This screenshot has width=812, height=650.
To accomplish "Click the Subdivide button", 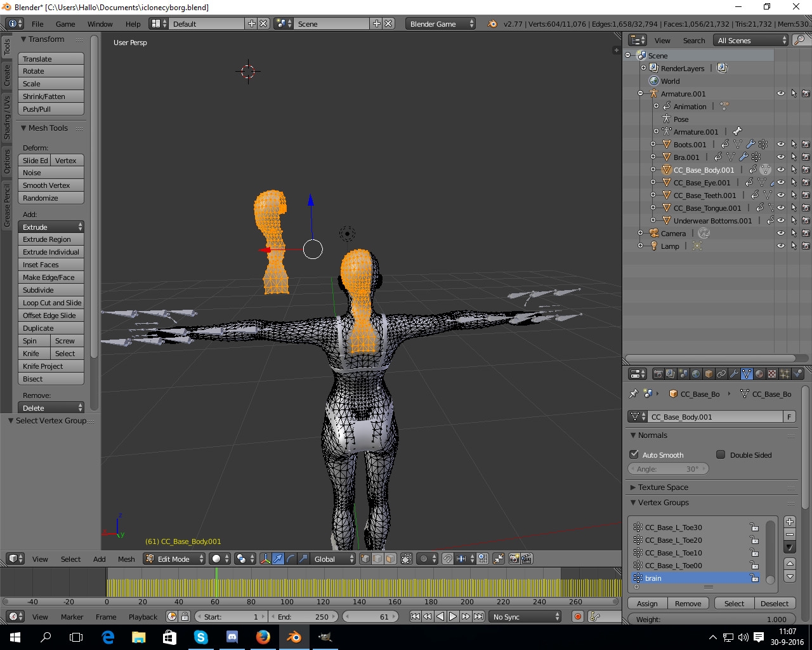I will (x=51, y=290).
